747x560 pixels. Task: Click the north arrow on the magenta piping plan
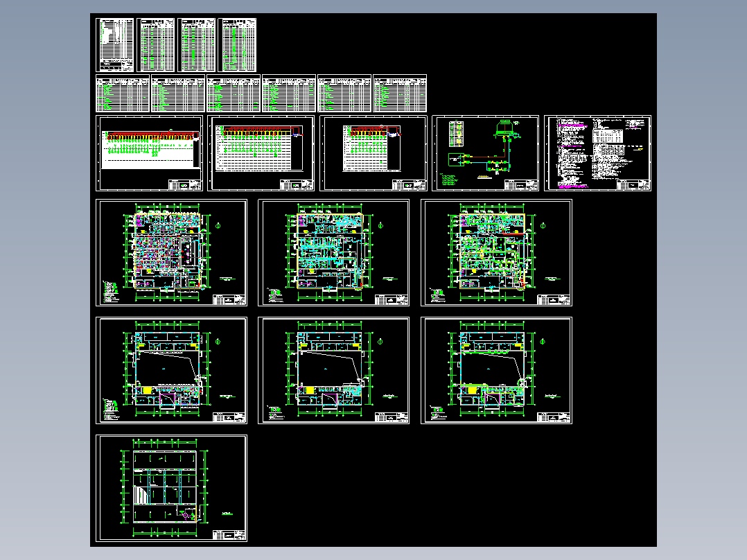(218, 226)
